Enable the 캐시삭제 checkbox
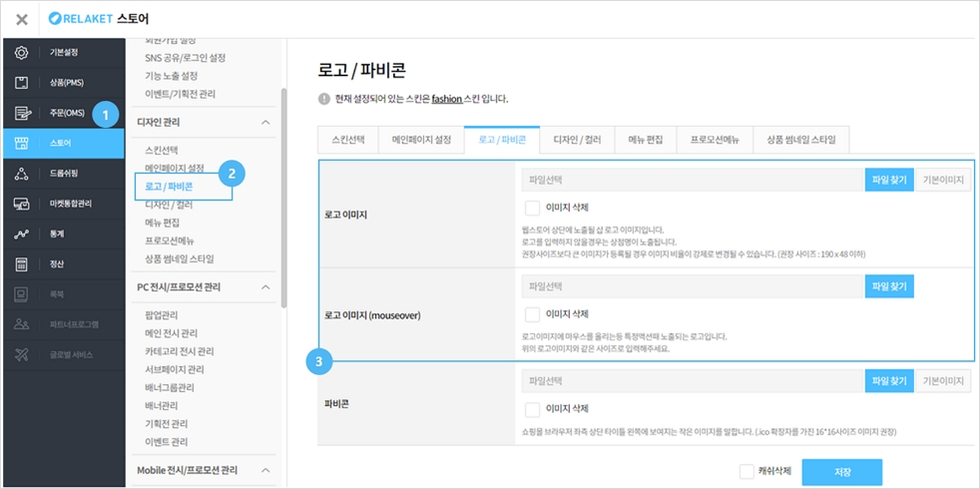 tap(746, 472)
